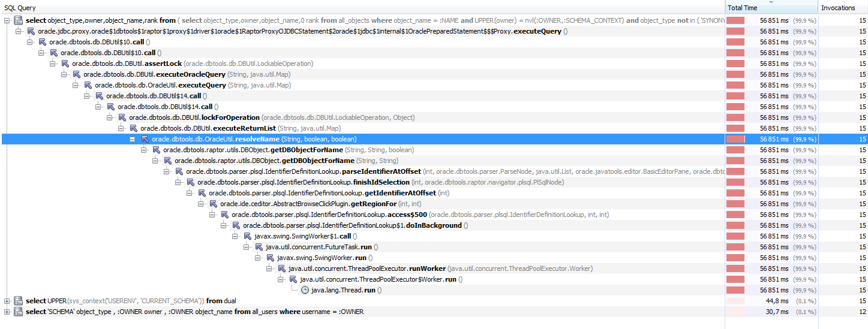Screen dimensions: 868x329
Task: Click the method icon beside FutureTask.run
Action: [259, 247]
